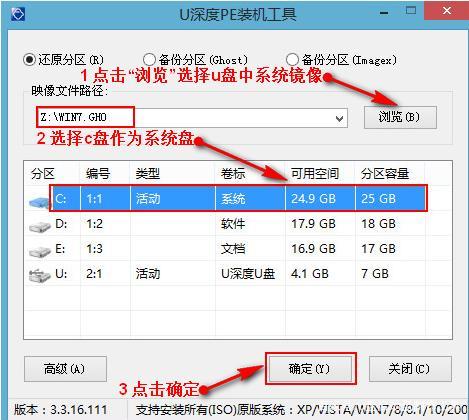The width and height of the screenshot is (469, 420).
Task: Click the U深度U盘 volume label cell
Action: point(248,274)
